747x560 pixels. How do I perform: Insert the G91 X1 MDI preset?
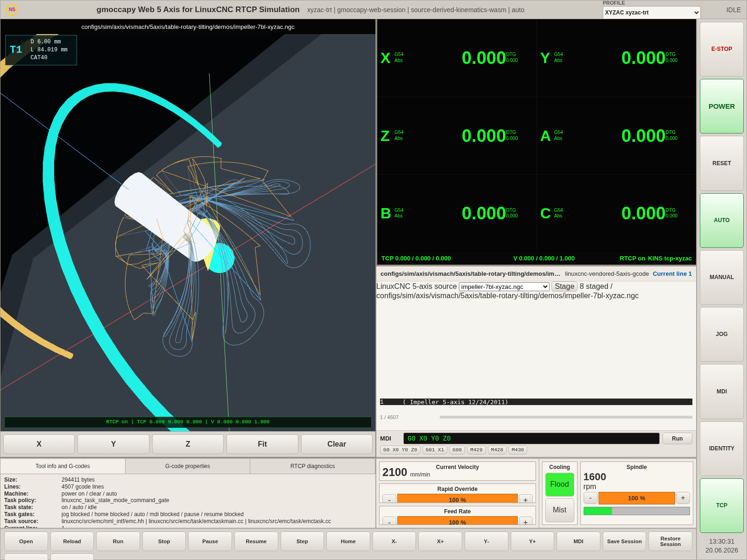[435, 450]
